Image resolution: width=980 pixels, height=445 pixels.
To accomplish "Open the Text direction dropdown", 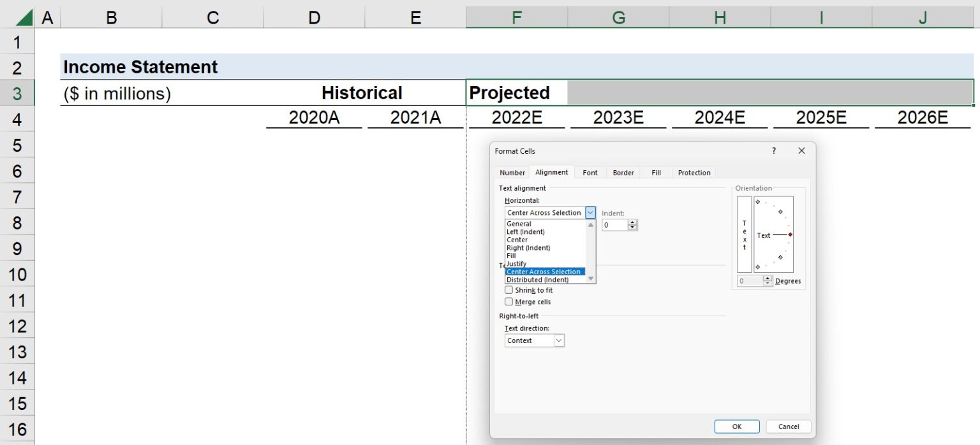I will pyautogui.click(x=560, y=340).
